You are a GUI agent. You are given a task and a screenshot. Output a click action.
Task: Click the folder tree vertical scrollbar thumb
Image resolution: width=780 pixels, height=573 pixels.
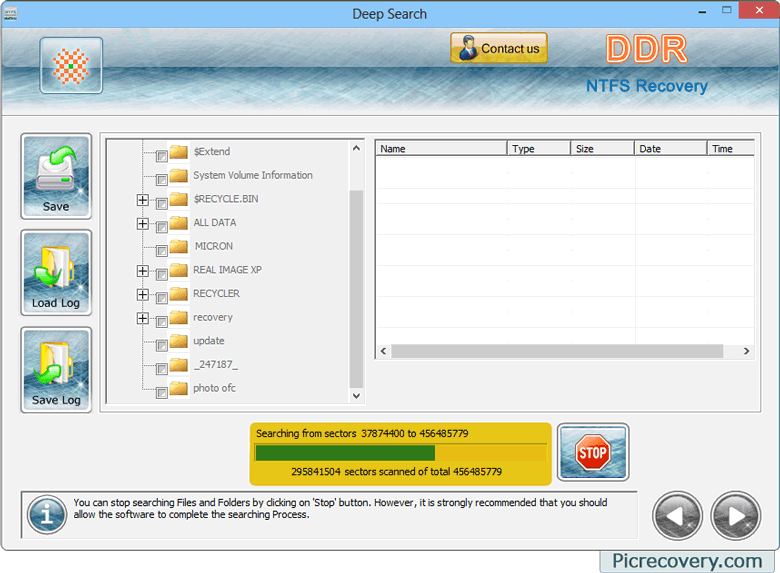pyautogui.click(x=356, y=288)
